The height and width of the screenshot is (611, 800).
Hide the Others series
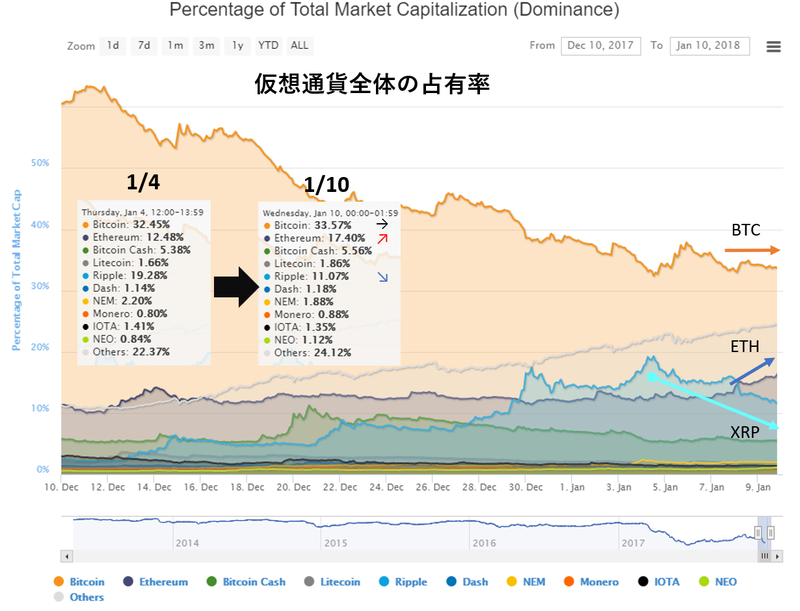tap(79, 597)
